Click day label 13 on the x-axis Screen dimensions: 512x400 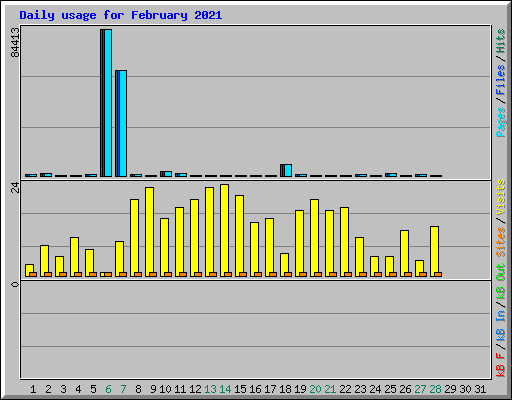(210, 389)
